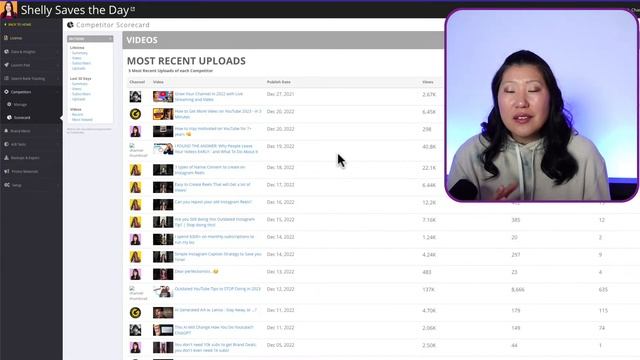Image resolution: width=640 pixels, height=360 pixels.
Task: Sort by the Publish Date column header
Action: [279, 82]
